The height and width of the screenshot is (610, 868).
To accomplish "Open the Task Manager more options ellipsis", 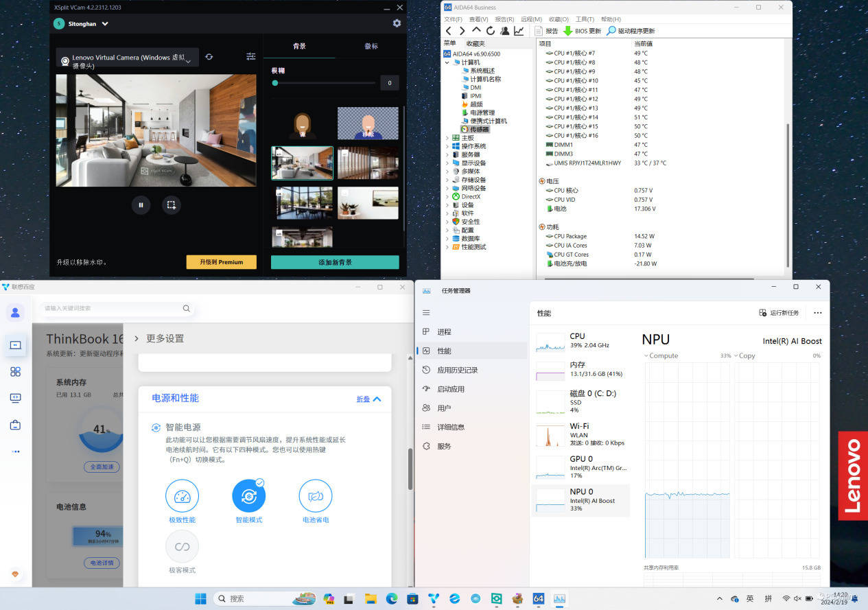I will point(817,313).
